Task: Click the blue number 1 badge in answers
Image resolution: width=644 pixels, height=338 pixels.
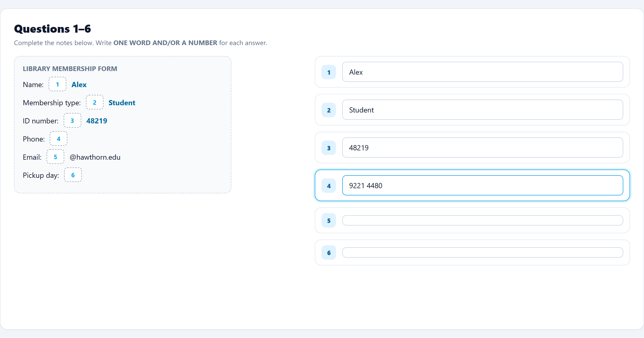Action: pyautogui.click(x=329, y=72)
